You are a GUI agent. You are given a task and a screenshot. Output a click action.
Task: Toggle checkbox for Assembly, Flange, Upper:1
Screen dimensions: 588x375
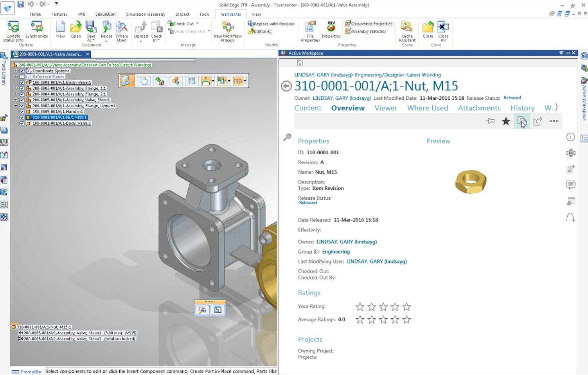click(22, 106)
